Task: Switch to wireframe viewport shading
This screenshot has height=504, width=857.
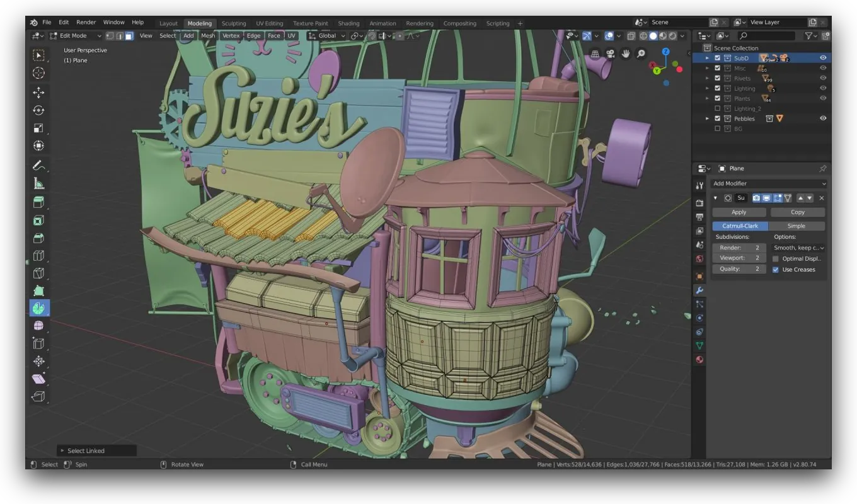Action: 643,36
